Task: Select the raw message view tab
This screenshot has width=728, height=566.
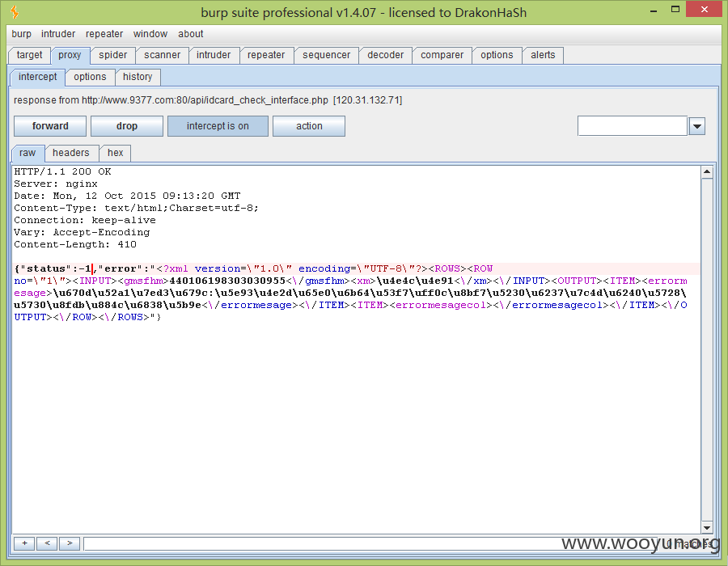Action: click(28, 153)
